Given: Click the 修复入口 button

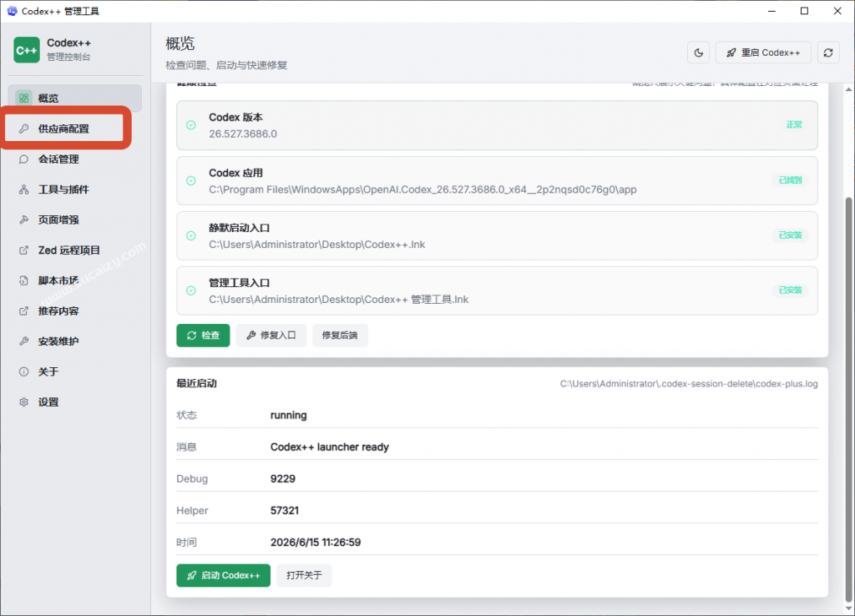Looking at the screenshot, I should point(271,336).
